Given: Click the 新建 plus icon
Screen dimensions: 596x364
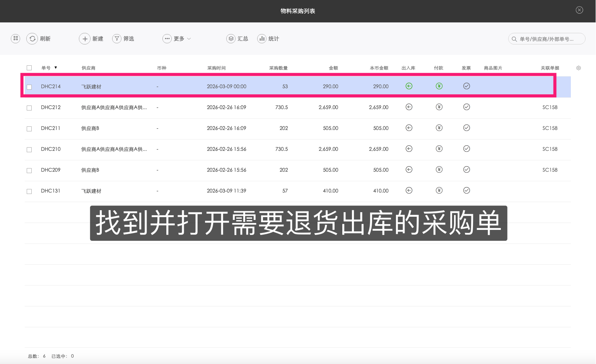Looking at the screenshot, I should [85, 39].
